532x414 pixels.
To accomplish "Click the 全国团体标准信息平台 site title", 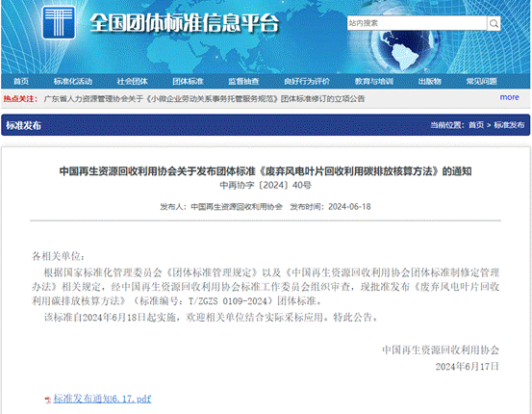I will coord(185,23).
